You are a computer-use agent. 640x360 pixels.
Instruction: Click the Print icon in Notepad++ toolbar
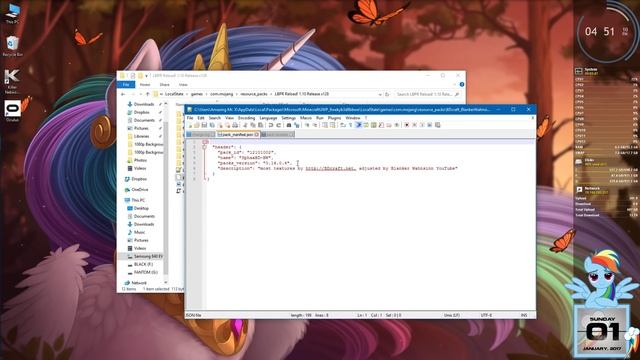coord(235,125)
